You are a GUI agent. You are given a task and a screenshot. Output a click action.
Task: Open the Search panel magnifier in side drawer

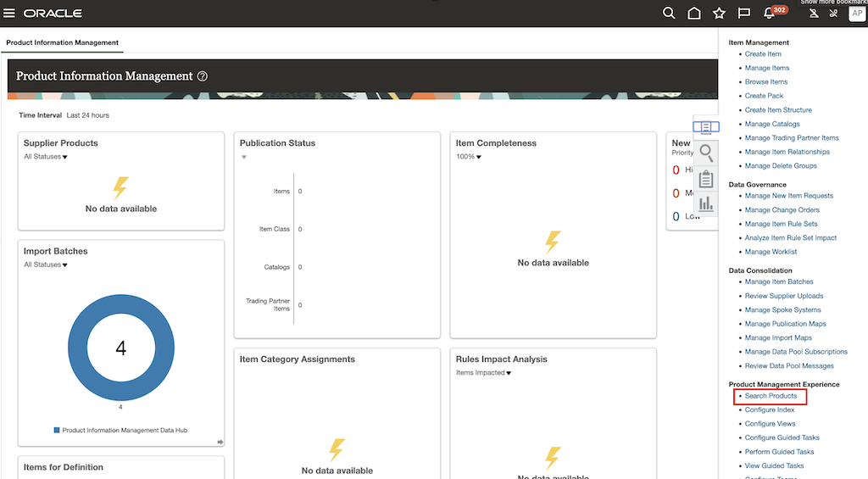coord(706,153)
